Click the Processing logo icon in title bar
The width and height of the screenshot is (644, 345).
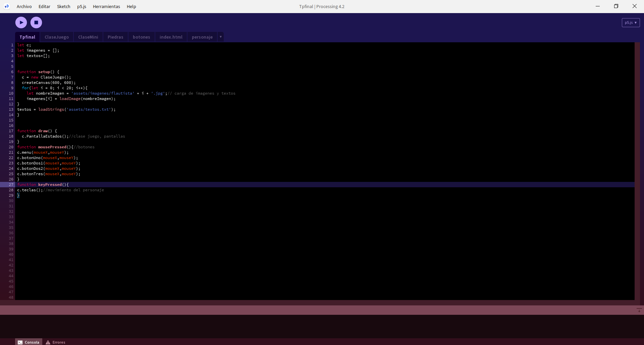[x=6, y=6]
